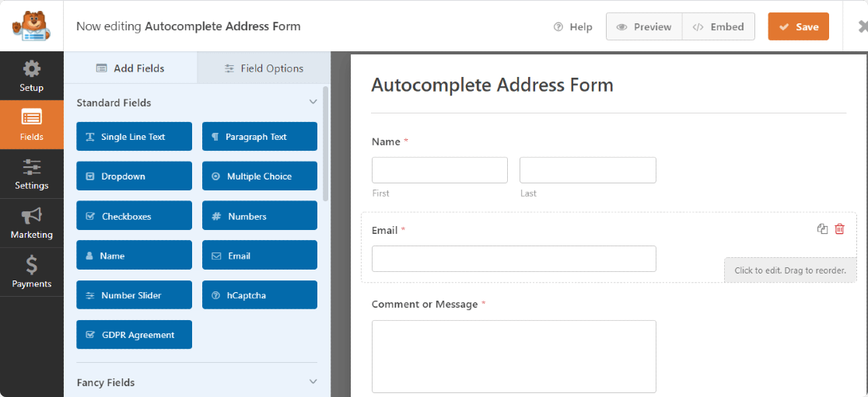
Task: Open the Setup panel in sidebar
Action: point(32,76)
